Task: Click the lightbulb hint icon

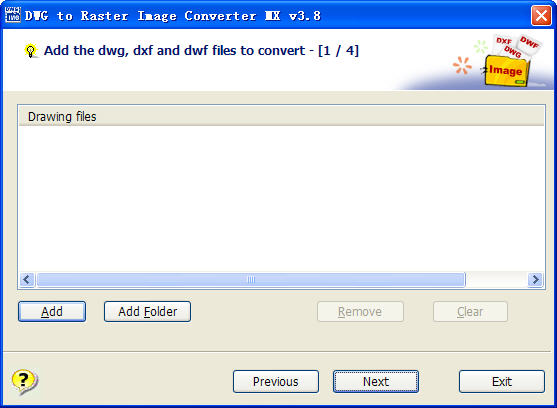Action: [31, 51]
